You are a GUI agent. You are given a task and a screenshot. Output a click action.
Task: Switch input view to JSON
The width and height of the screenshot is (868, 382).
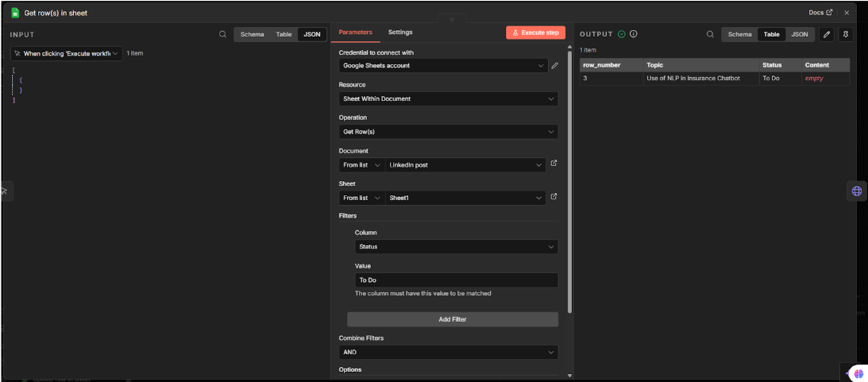311,34
